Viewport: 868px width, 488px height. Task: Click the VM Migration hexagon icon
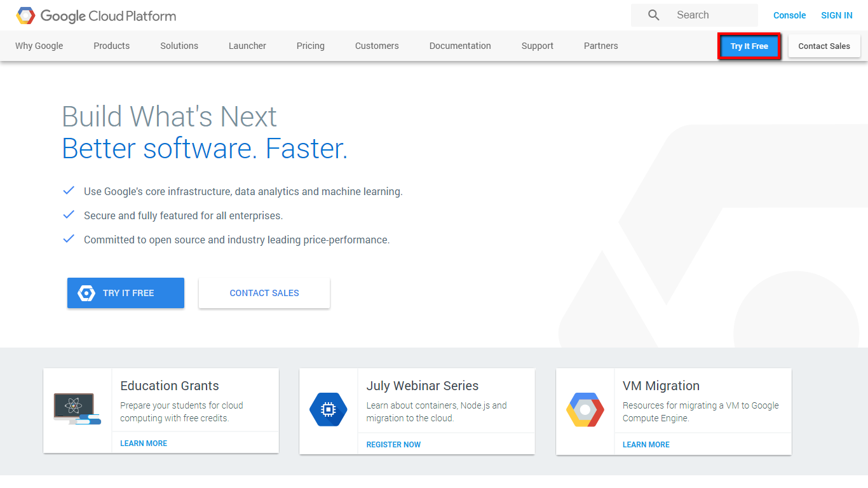point(585,410)
